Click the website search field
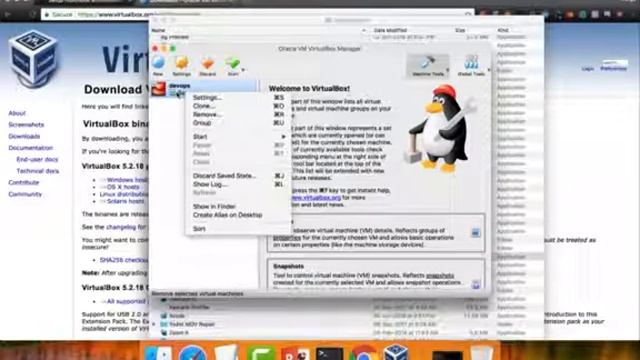This screenshot has width=640, height=360. click(x=615, y=62)
